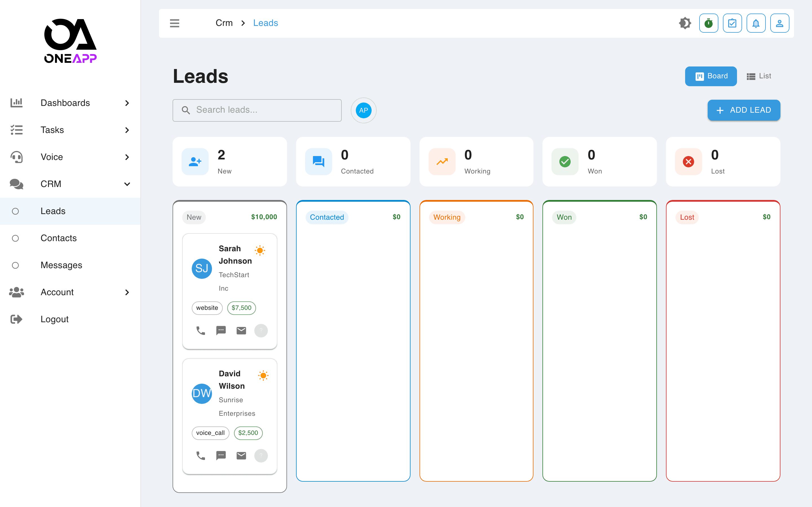Click the $7,500 value chip on Sarah's card
Image resolution: width=812 pixels, height=507 pixels.
coord(241,308)
